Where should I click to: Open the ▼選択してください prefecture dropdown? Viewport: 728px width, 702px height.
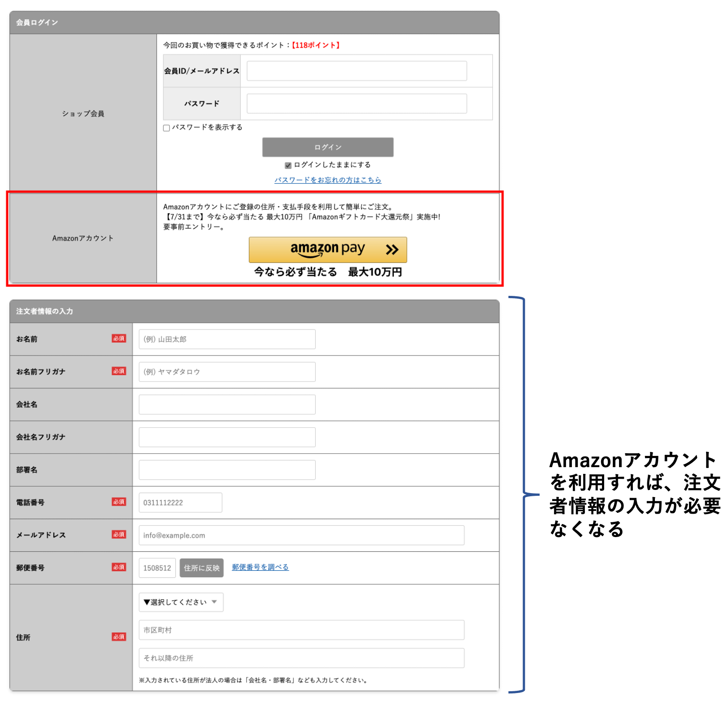181,602
